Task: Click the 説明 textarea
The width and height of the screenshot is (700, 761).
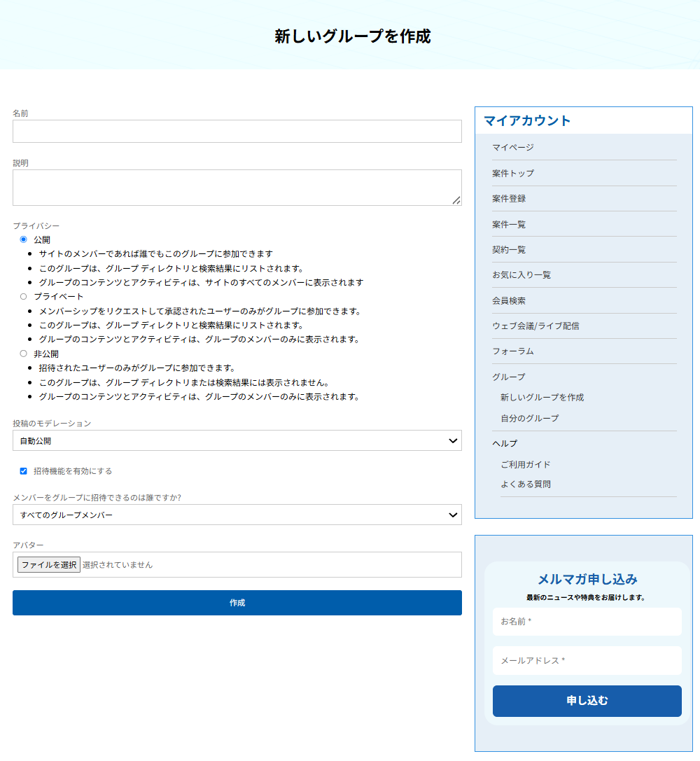Action: tap(237, 188)
